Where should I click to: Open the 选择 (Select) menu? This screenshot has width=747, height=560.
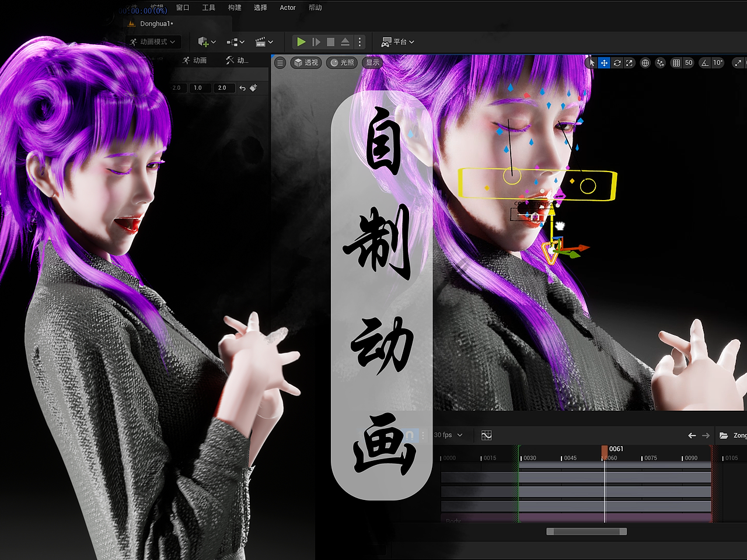point(260,8)
